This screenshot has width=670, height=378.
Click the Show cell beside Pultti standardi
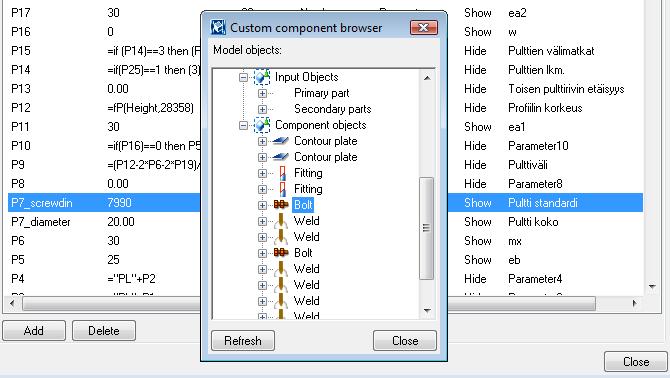[478, 203]
